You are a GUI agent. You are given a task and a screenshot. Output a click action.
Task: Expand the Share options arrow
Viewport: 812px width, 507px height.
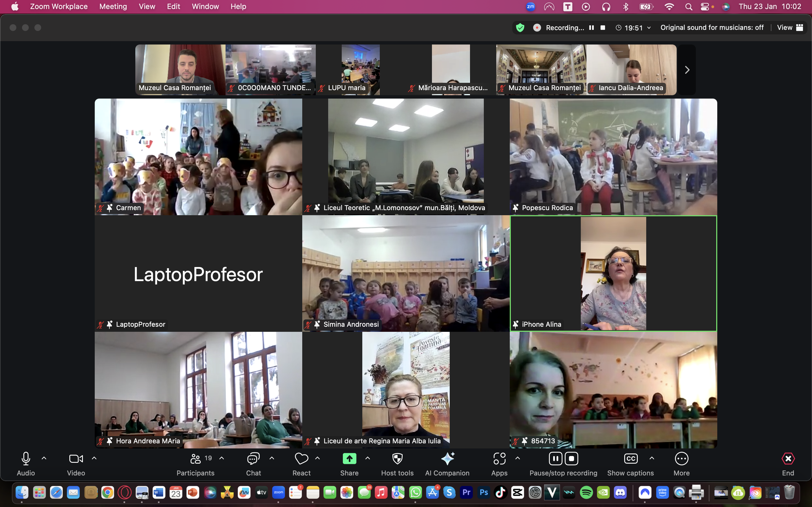(368, 458)
